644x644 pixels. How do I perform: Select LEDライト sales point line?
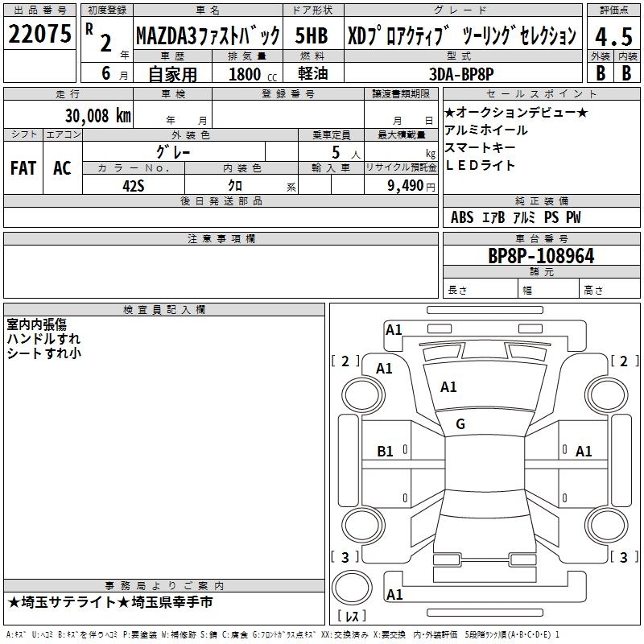pos(480,165)
